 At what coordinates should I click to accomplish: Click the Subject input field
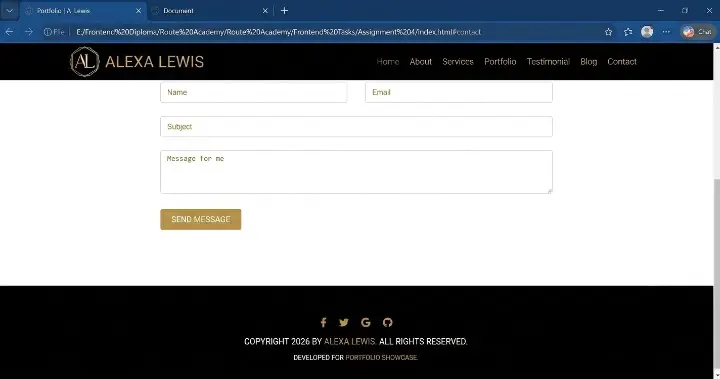click(356, 126)
